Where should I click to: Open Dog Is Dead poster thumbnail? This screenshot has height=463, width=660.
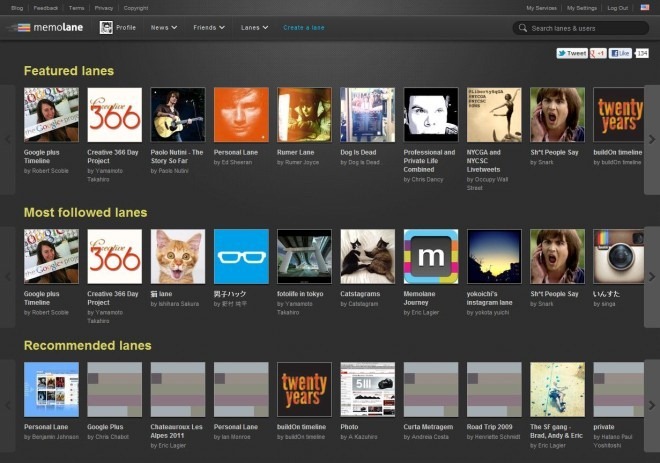(368, 115)
